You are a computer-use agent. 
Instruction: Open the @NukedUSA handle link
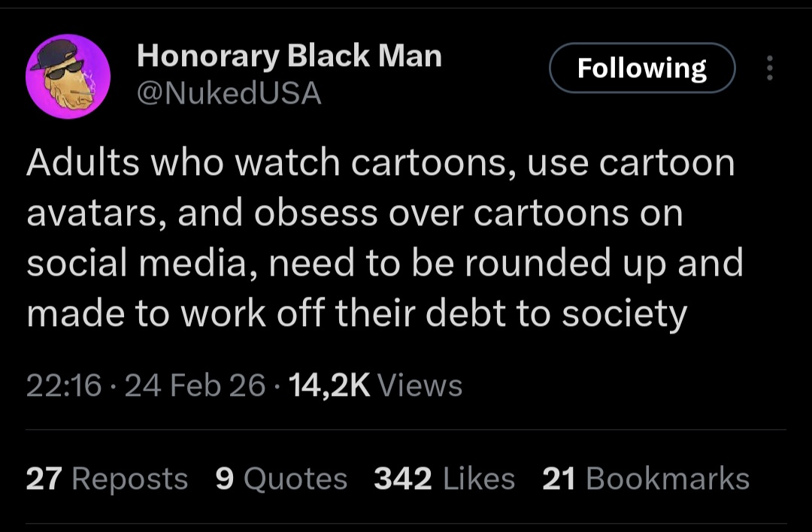tap(229, 93)
